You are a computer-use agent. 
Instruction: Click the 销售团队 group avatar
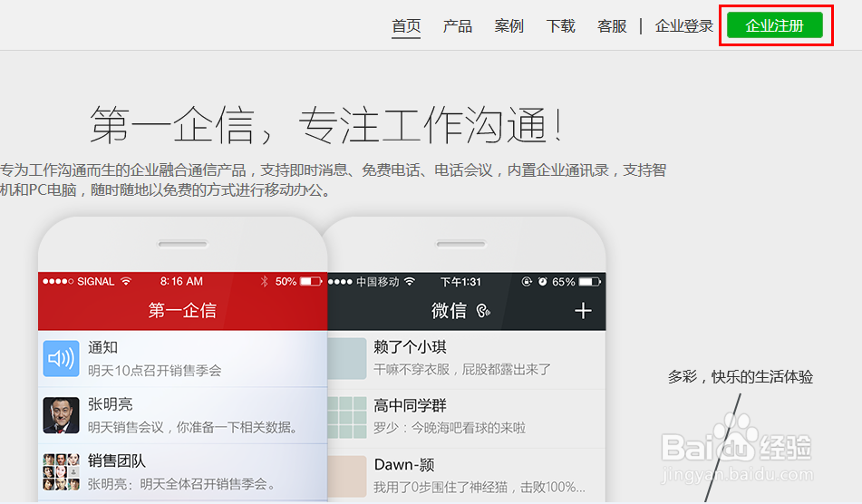61,471
